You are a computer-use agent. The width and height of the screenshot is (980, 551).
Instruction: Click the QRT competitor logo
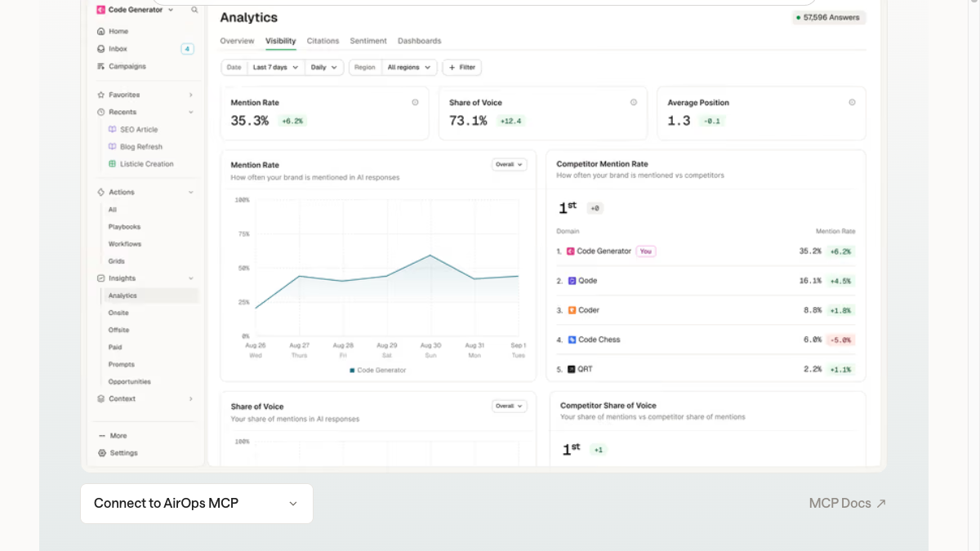pyautogui.click(x=572, y=369)
